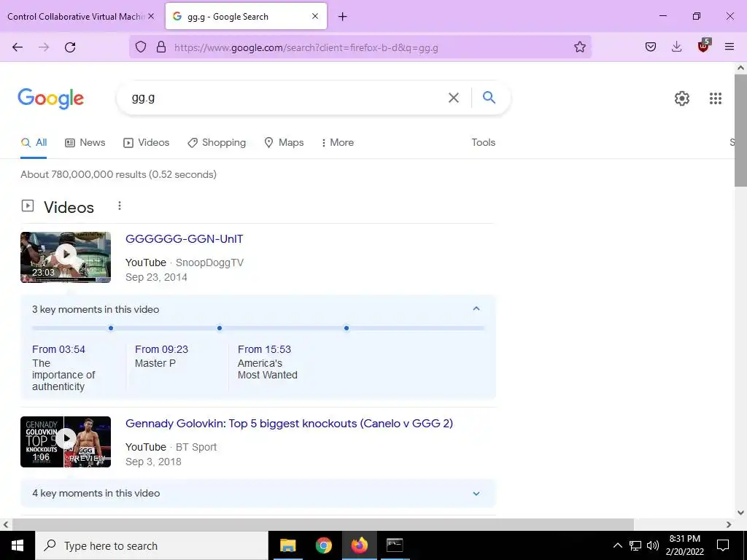Image resolution: width=747 pixels, height=560 pixels.
Task: Open the GGGGGG-GGN-UnIT video link
Action: [x=185, y=238]
